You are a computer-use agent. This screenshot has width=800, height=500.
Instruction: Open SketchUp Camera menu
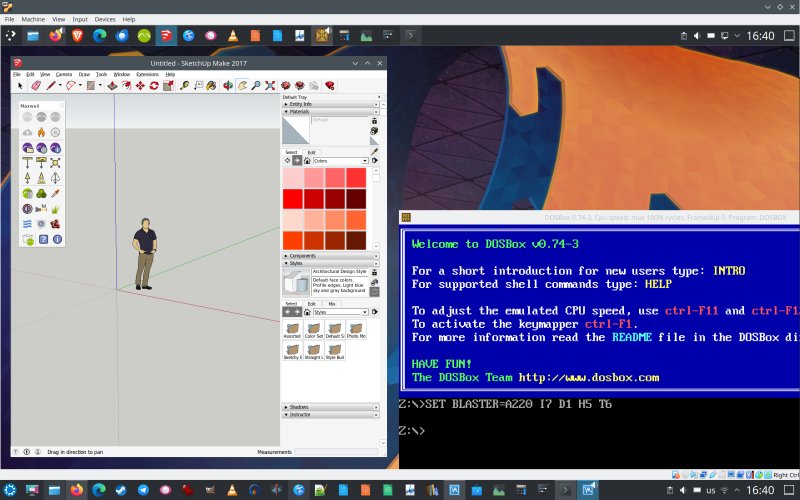64,74
